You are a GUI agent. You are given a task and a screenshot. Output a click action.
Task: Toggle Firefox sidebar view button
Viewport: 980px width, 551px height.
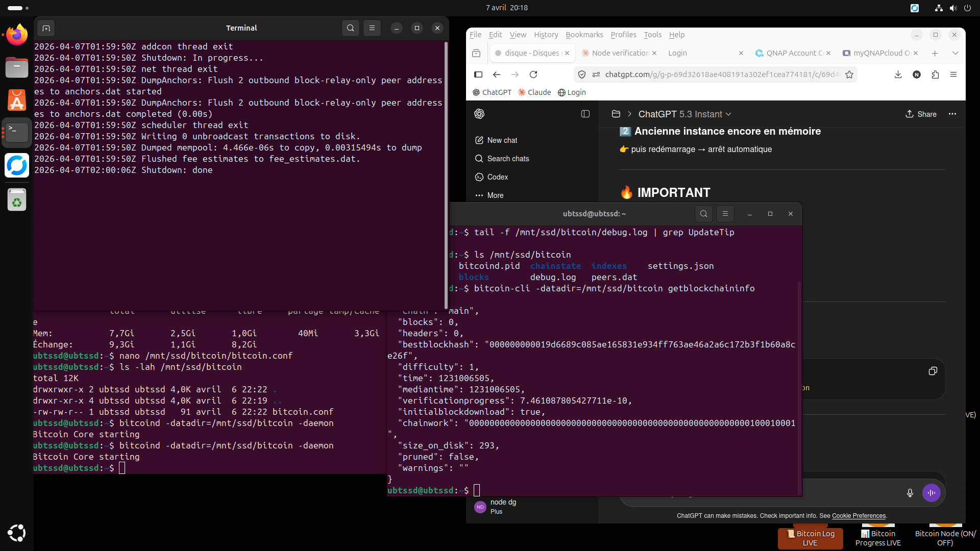pos(478,74)
